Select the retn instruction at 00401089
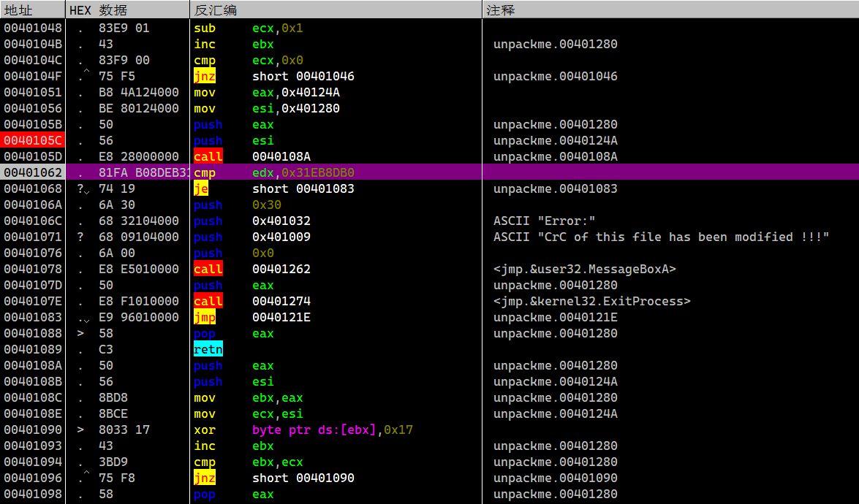This screenshot has width=859, height=504. [x=208, y=349]
